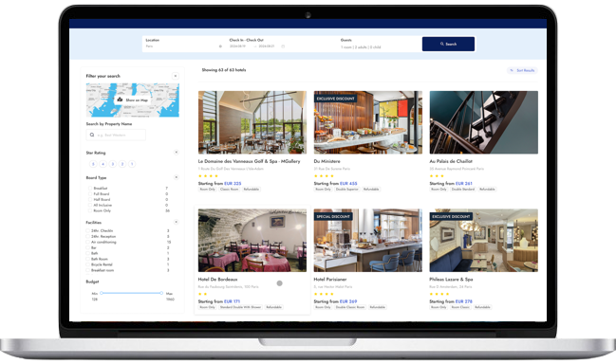Collapse the Star Rating section

pyautogui.click(x=176, y=153)
